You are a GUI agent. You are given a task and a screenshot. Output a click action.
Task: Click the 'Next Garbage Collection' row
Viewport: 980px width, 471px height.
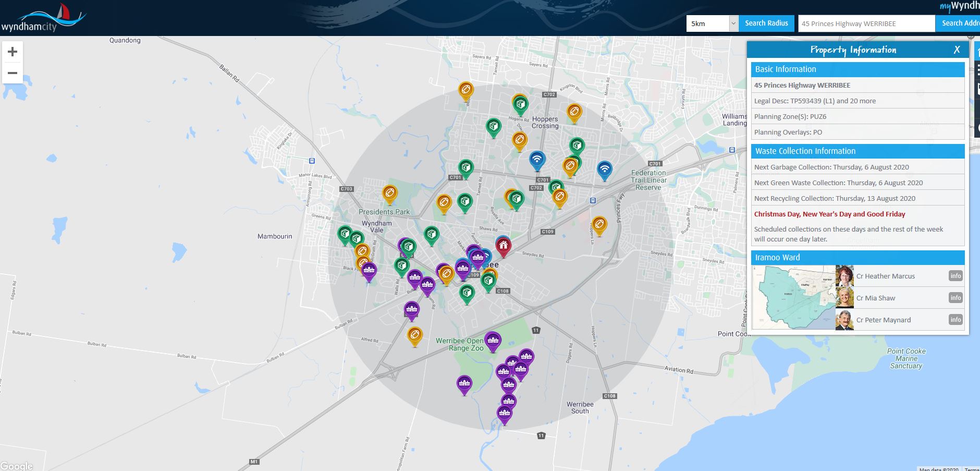857,167
